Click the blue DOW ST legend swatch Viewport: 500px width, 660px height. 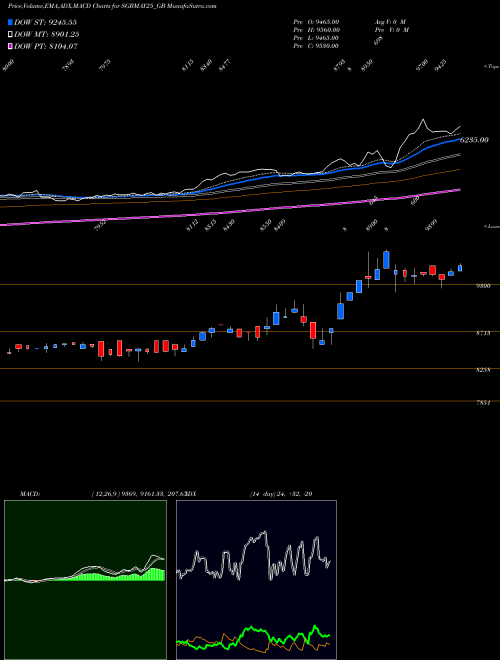coord(11,22)
